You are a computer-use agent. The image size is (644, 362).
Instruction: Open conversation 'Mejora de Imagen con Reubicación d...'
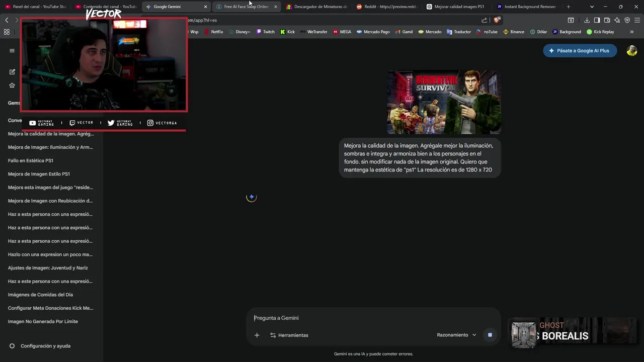[50, 201]
